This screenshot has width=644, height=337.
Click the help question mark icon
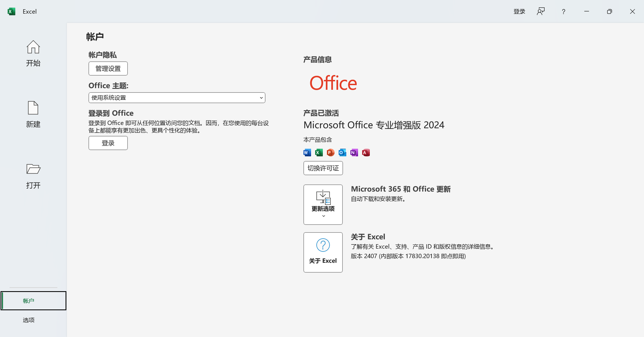coord(563,11)
